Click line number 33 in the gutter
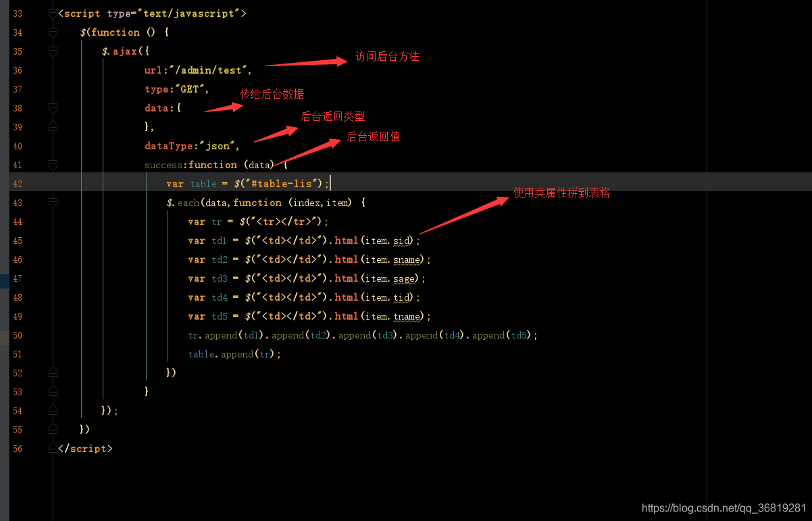Image resolution: width=812 pixels, height=521 pixels. point(18,14)
